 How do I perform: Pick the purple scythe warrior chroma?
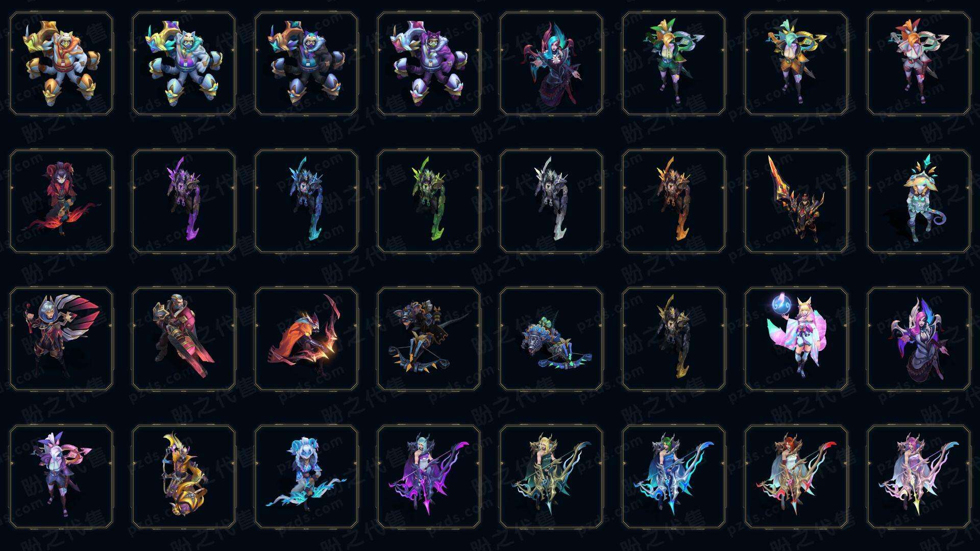tap(184, 201)
